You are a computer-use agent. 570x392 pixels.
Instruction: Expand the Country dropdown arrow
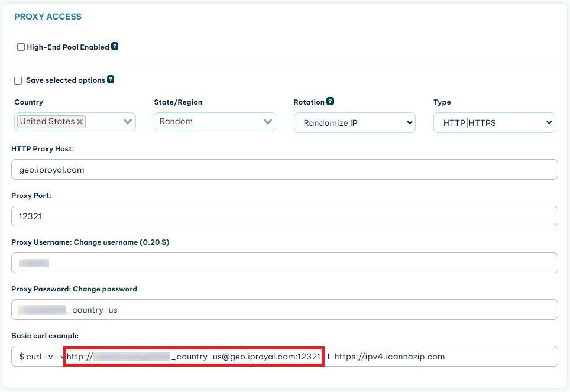click(128, 121)
